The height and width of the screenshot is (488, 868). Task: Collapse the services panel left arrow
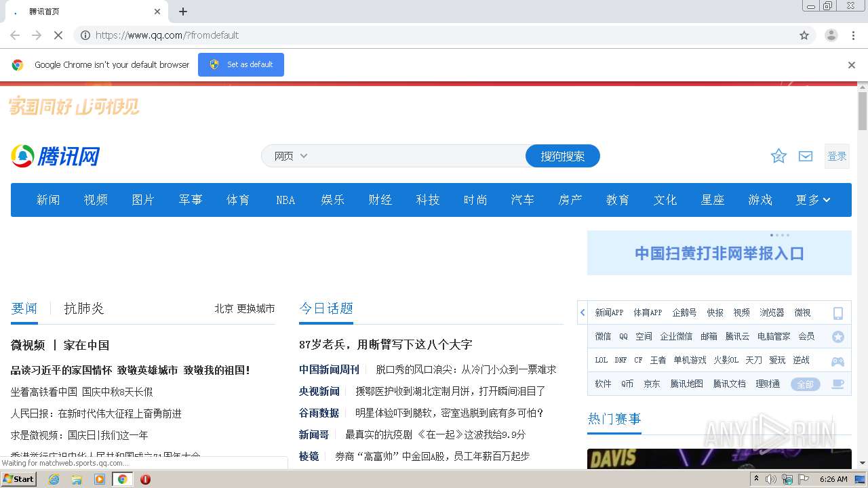(583, 312)
